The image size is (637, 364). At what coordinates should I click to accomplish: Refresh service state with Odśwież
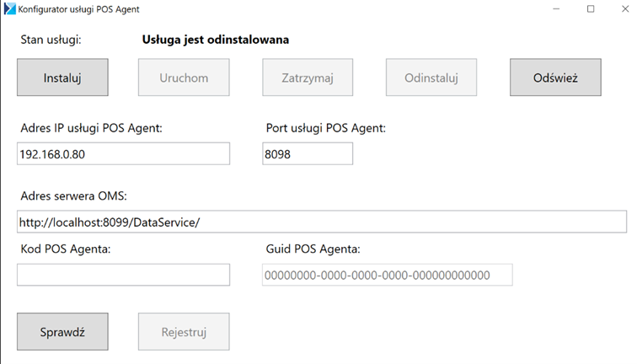[555, 78]
